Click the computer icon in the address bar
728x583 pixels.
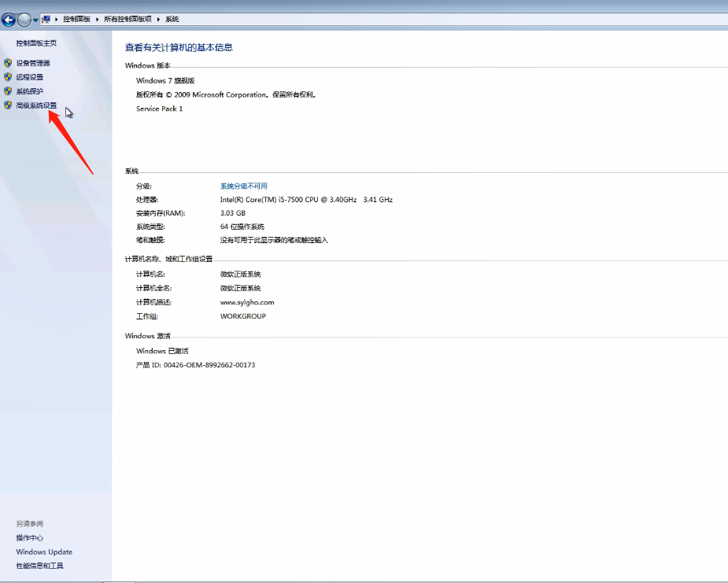(46, 19)
